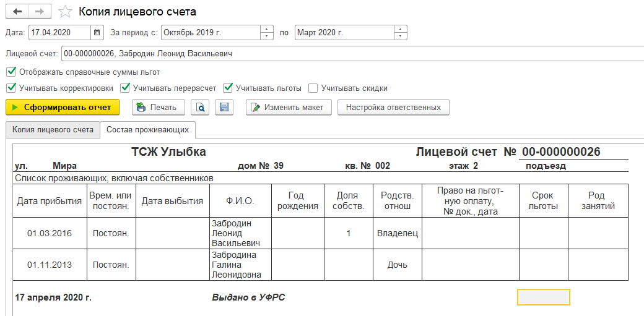Select the highlighted empty cell after 'Выдано в УФРС'
644x316 pixels.
544,297
